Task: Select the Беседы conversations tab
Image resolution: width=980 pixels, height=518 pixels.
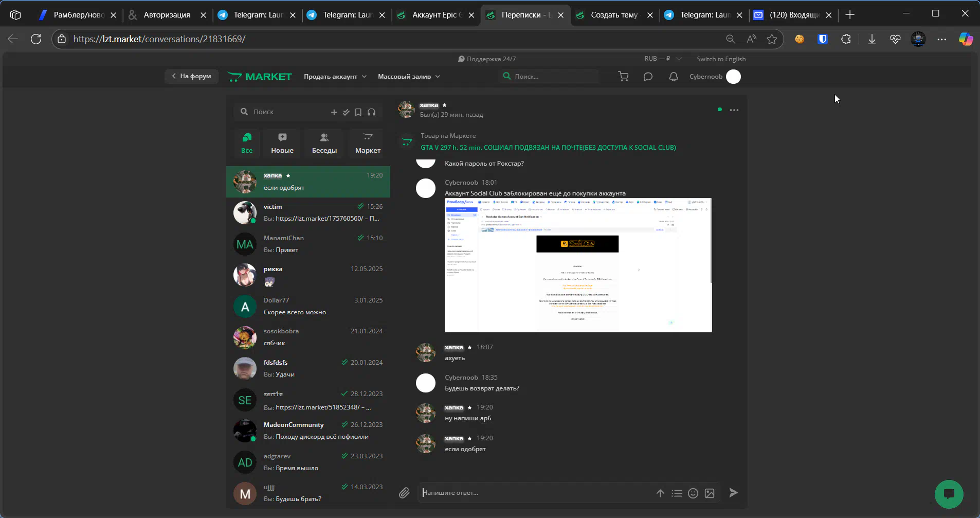Action: [x=324, y=143]
